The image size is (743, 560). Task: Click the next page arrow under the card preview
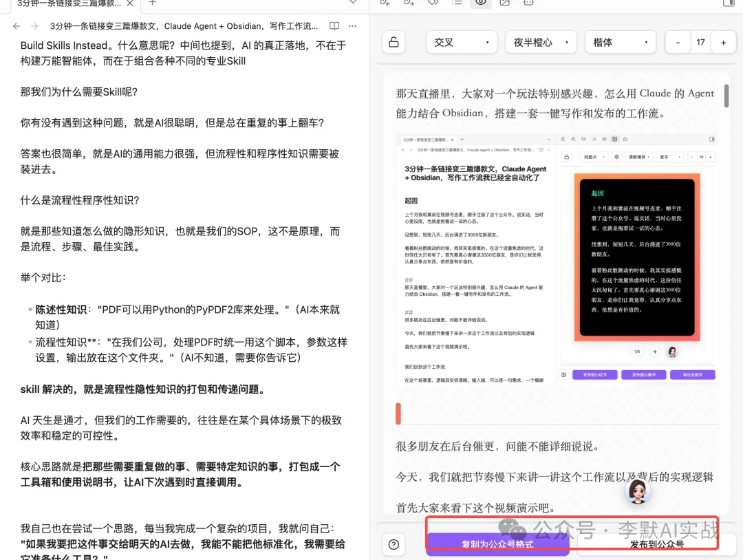click(x=654, y=352)
